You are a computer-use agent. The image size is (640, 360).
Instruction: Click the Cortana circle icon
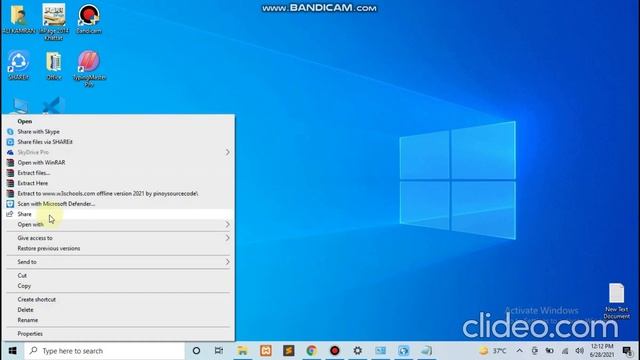(x=196, y=351)
